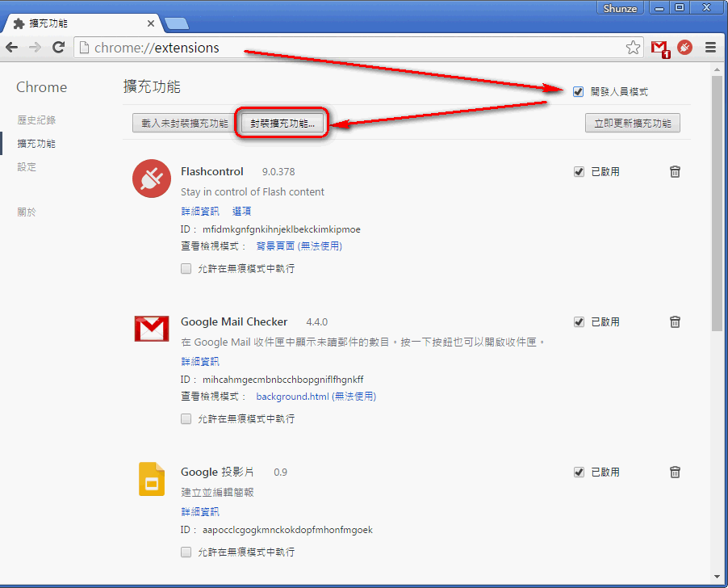
Task: Click version number 4.4.0
Action: tap(316, 322)
